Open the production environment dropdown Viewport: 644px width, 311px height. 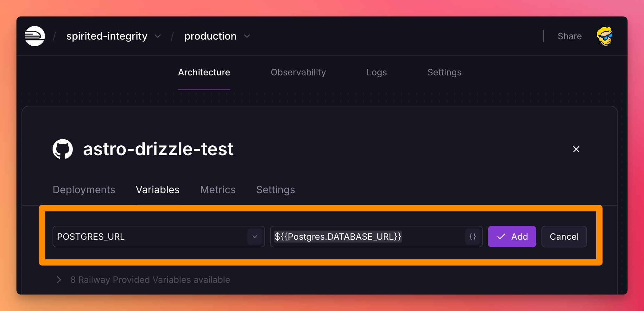[247, 36]
